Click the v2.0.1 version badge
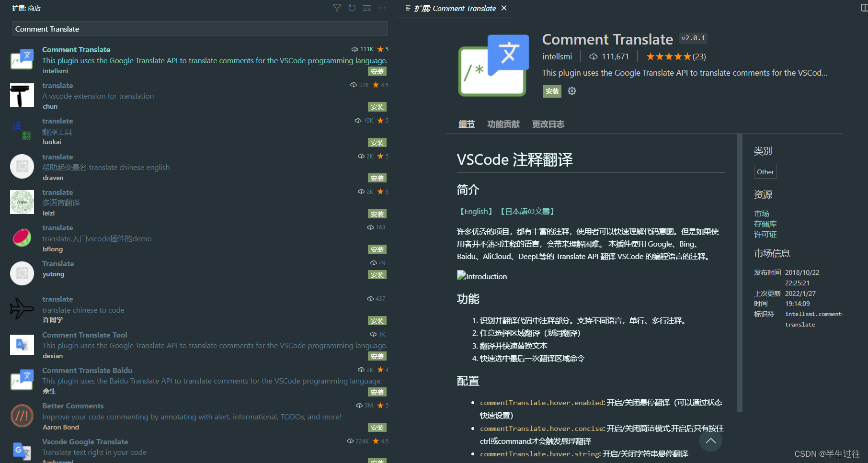This screenshot has height=463, width=868. pyautogui.click(x=693, y=38)
